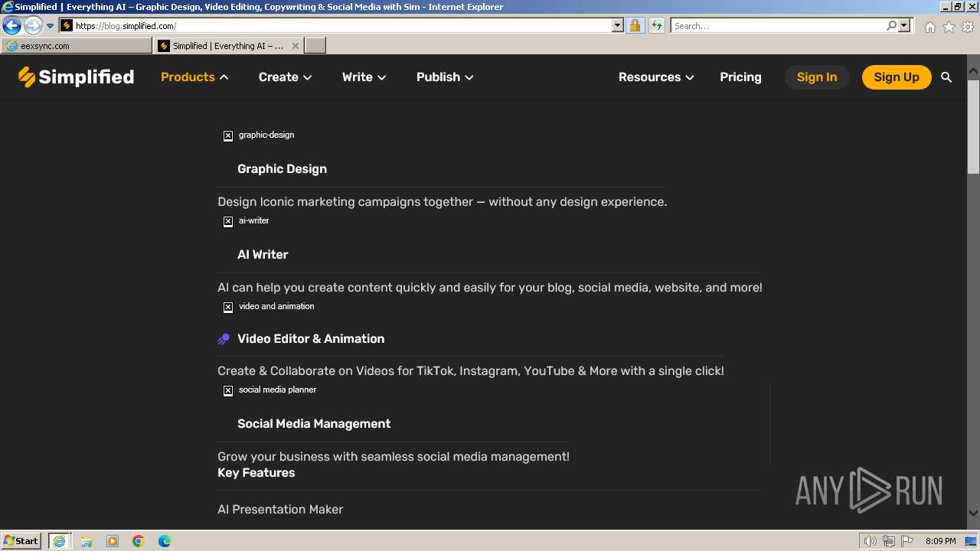Click the security lock icon in address bar
The height and width of the screenshot is (551, 980).
[x=635, y=25]
